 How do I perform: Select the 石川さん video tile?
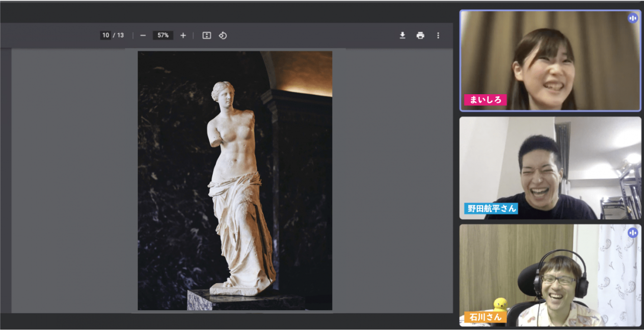click(x=550, y=275)
